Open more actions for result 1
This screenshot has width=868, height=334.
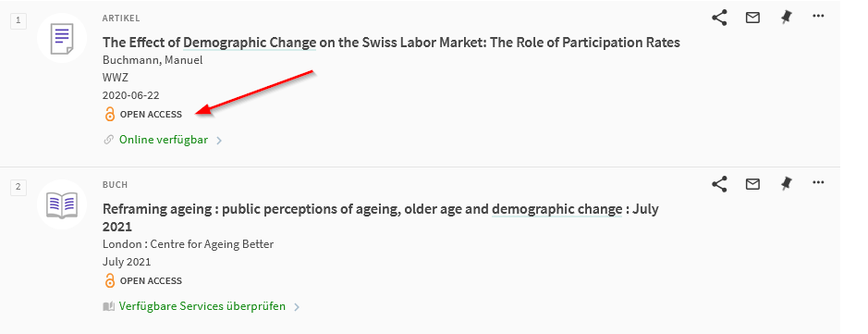(818, 16)
